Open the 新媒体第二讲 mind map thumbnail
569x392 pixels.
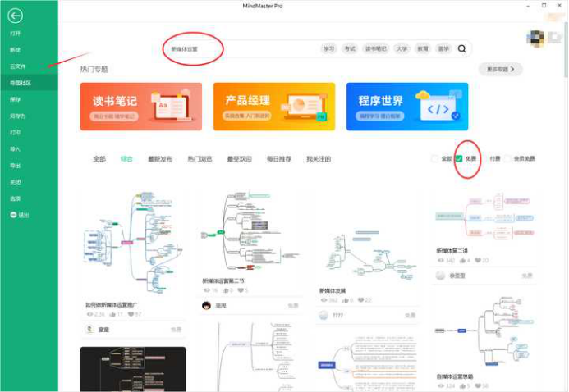coord(484,216)
